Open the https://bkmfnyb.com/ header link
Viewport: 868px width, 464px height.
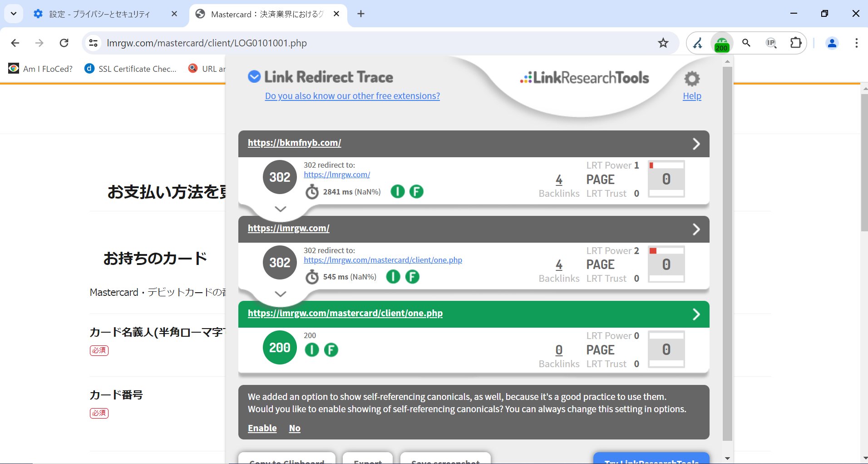[x=294, y=143]
